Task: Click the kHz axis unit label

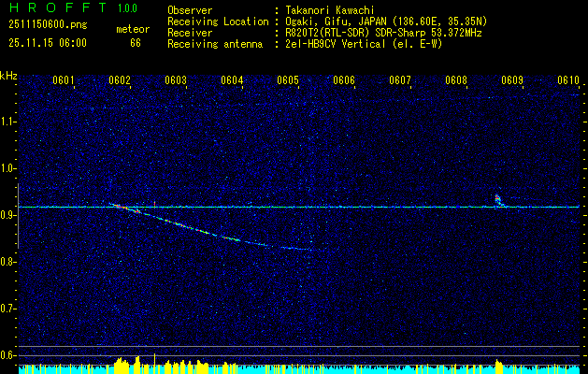Action: 8,76
